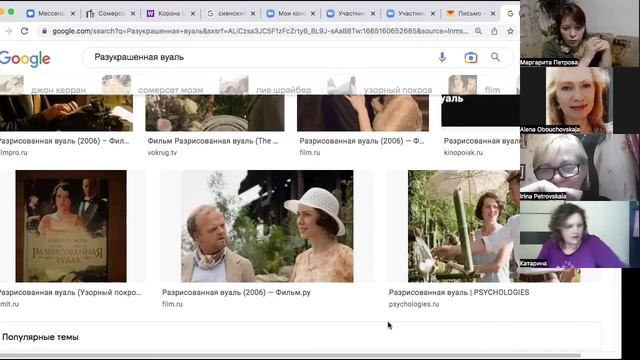Close the Мои конс tab
This screenshot has height=360, width=640.
[x=313, y=13]
